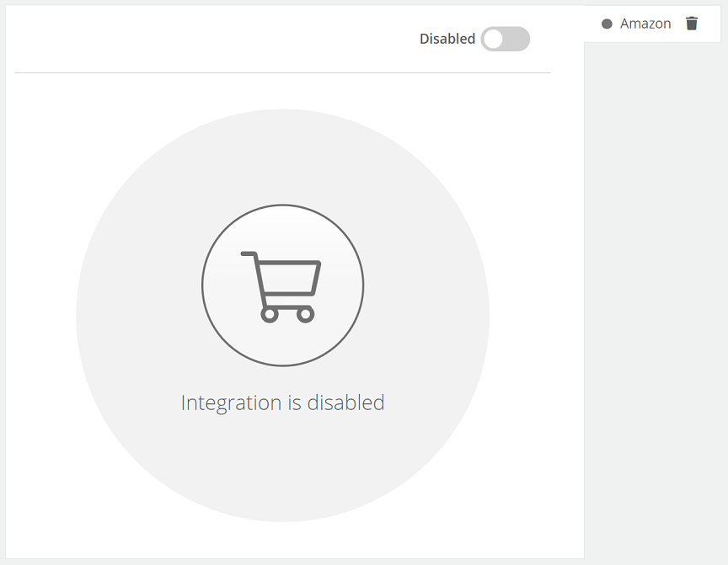Viewport: 728px width, 565px height.
Task: Click the shopping cart icon
Action: coord(281,286)
